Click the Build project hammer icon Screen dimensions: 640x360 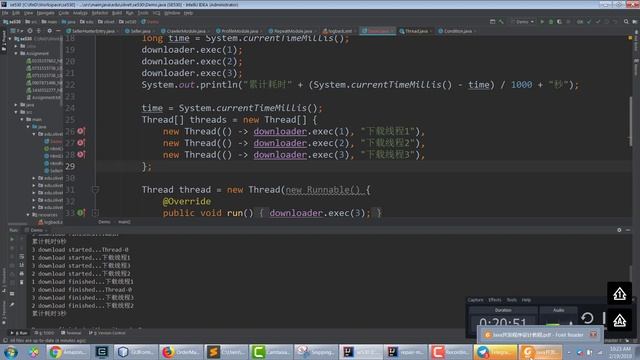[x=501, y=22]
